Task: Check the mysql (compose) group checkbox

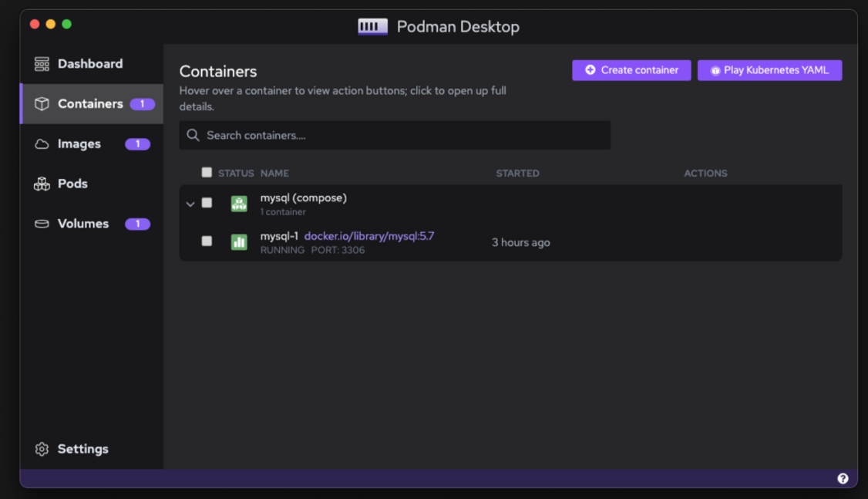Action: 207,203
